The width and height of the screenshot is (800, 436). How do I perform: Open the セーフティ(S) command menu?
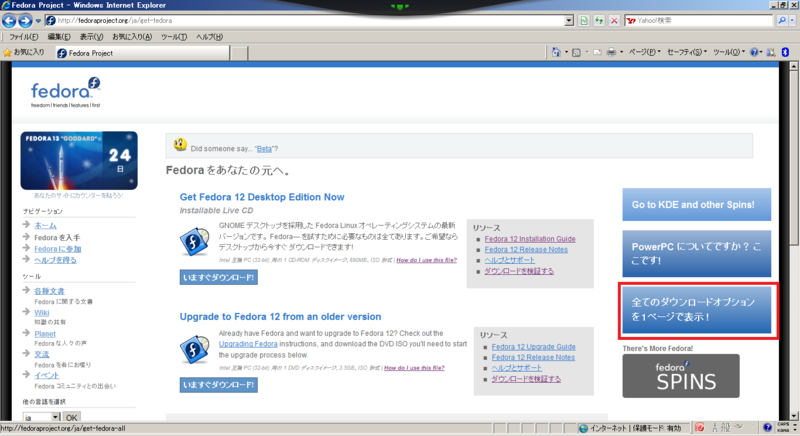tap(687, 52)
